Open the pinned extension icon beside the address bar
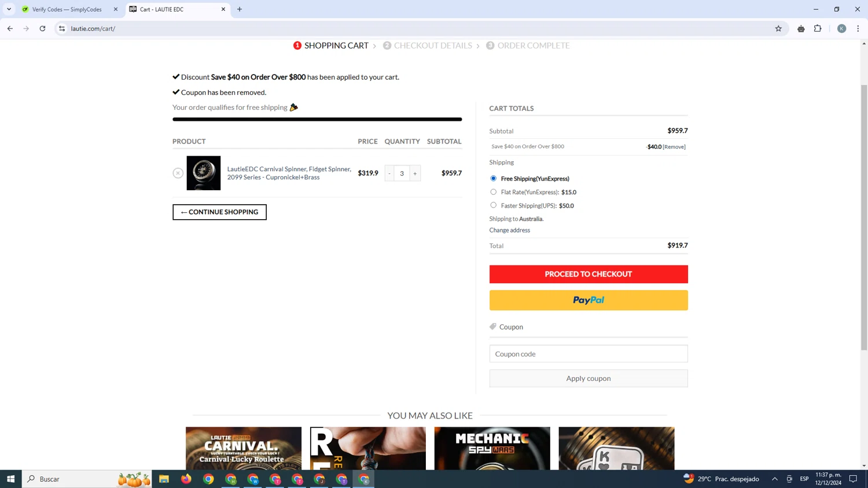 [x=801, y=28]
